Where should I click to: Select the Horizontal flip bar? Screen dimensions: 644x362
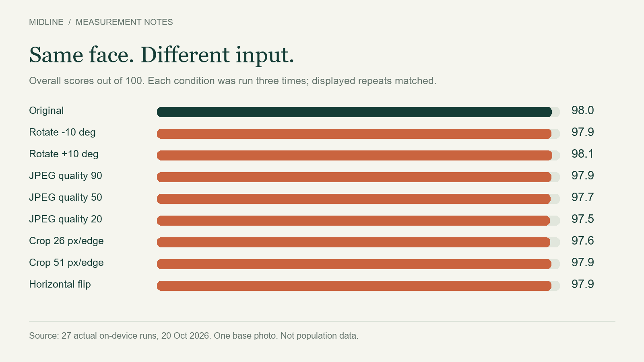(354, 286)
